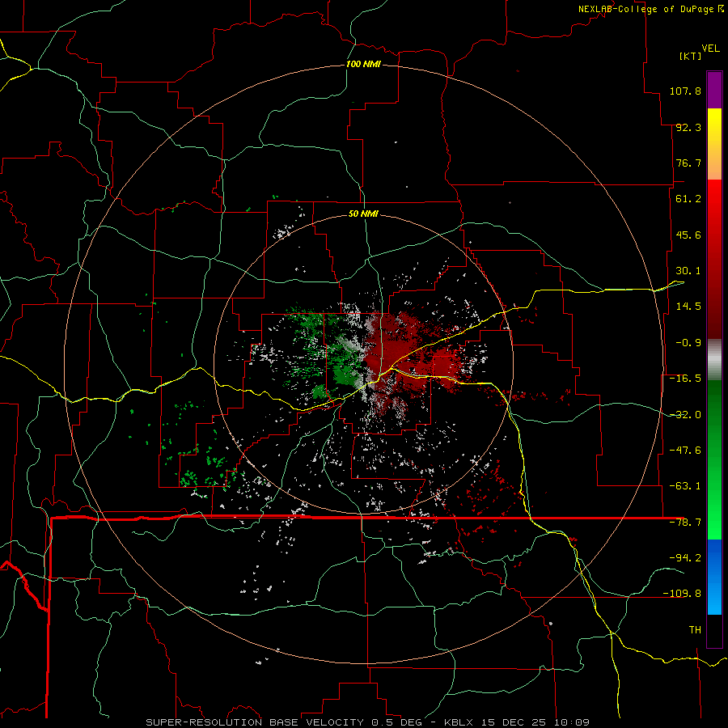Viewport: 728px width, 728px height.
Task: Click the -78.7 velocity scale value
Action: [685, 523]
